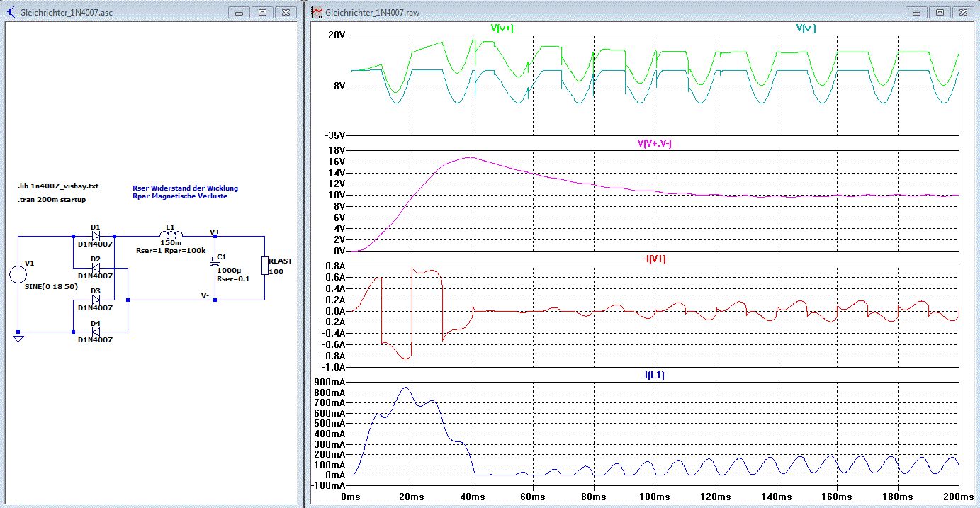Click the V1 voltage source symbol
Image resolution: width=980 pixels, height=508 pixels.
pos(18,276)
